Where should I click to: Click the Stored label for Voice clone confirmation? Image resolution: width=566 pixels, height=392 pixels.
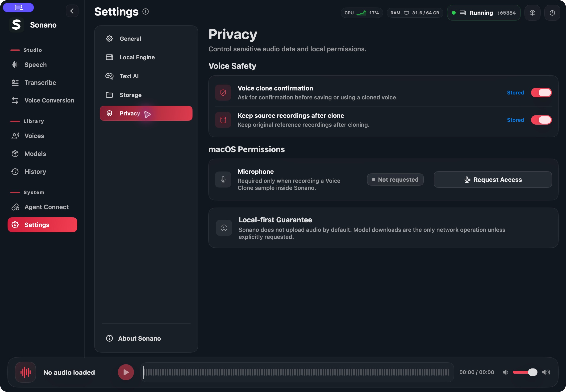pyautogui.click(x=515, y=93)
